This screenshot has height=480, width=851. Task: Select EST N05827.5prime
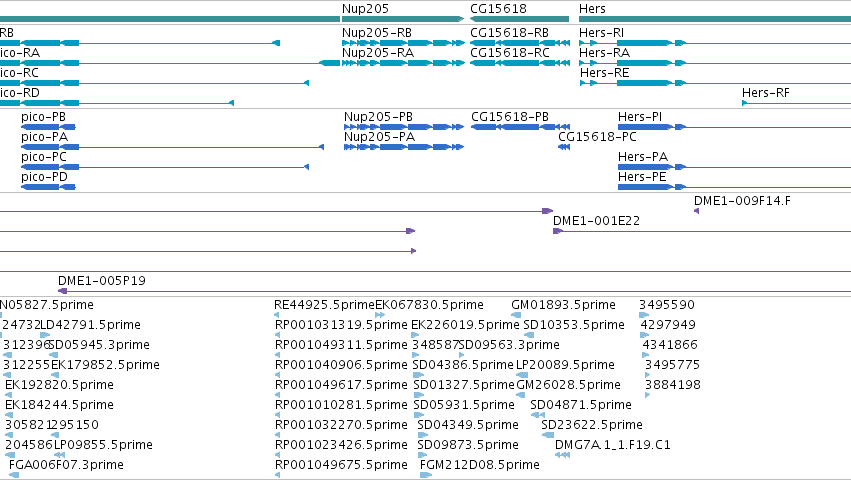[47, 305]
